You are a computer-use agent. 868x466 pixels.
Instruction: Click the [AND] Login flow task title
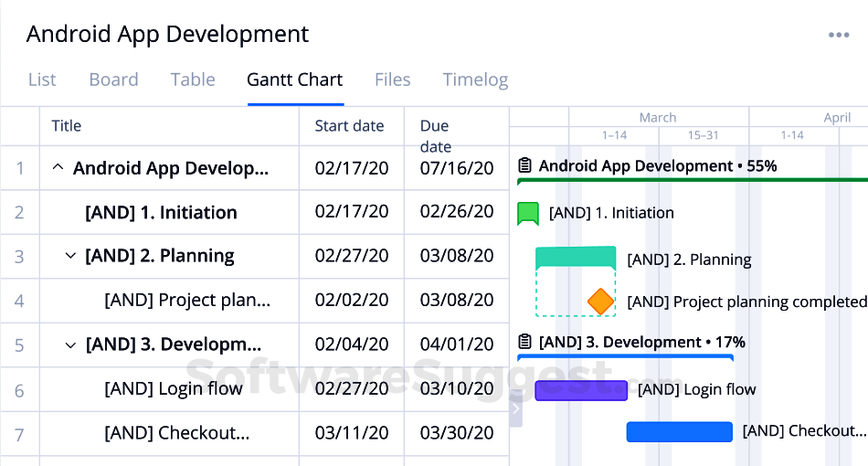point(174,389)
